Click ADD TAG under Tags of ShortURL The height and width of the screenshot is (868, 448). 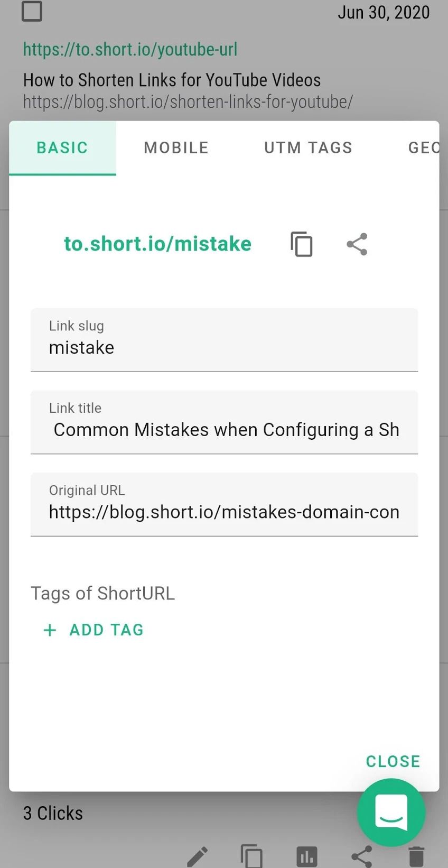[93, 630]
